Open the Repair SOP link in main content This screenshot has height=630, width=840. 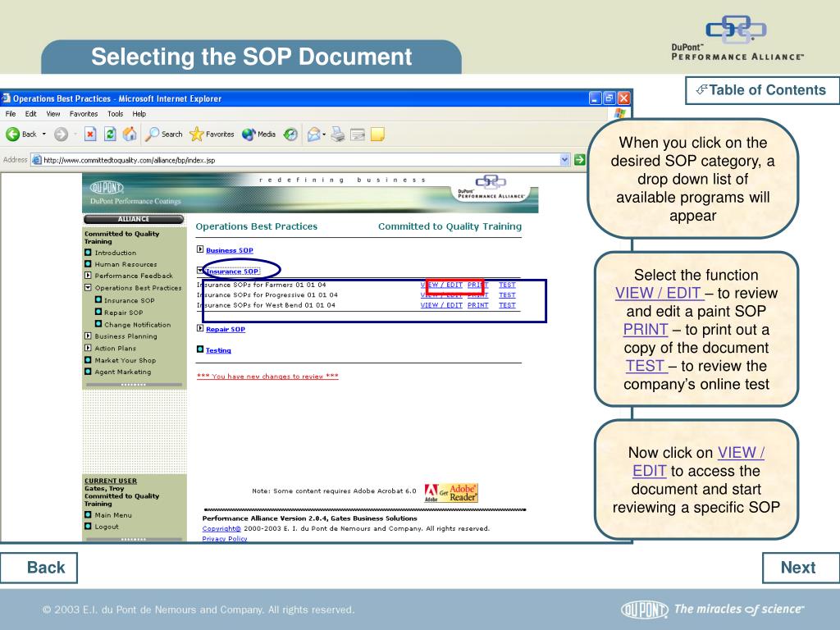click(x=226, y=330)
